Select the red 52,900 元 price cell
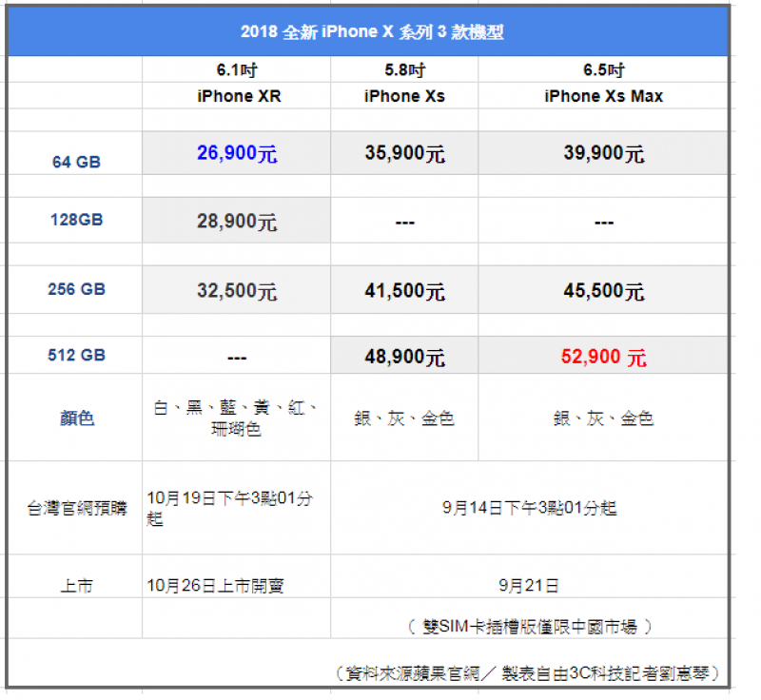This screenshot has width=761, height=700. (603, 358)
